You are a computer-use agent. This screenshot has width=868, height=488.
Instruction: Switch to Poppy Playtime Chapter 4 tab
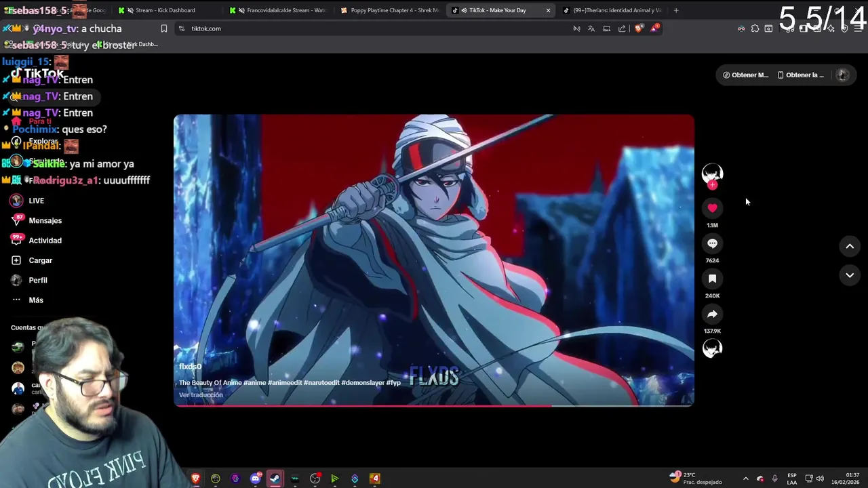390,10
